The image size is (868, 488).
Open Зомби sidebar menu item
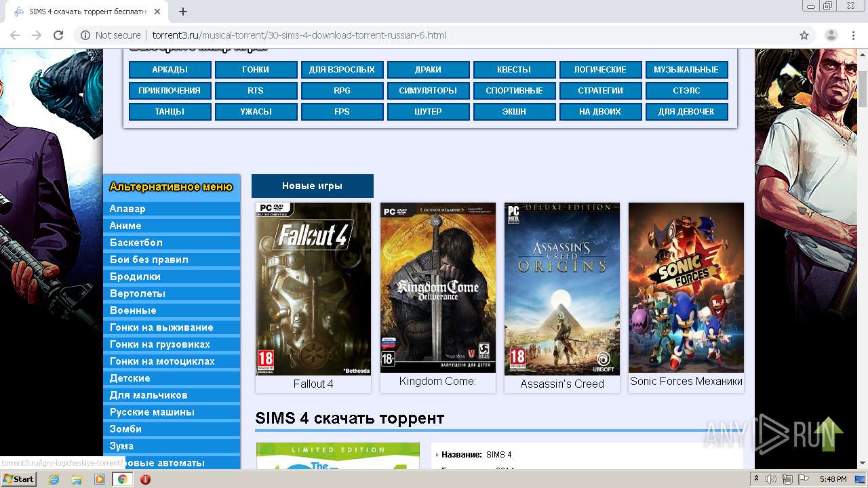point(172,429)
